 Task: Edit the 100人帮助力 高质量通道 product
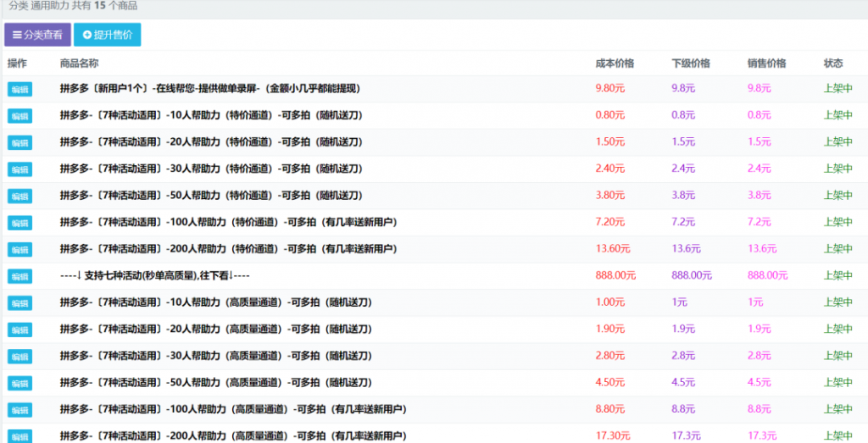click(x=20, y=410)
